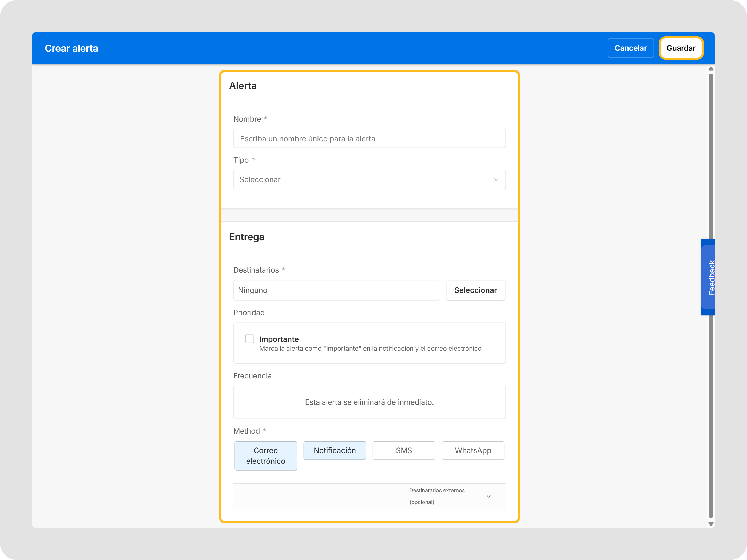This screenshot has height=560, width=747.
Task: Click Seleccionar to choose Destinatarios
Action: (x=475, y=290)
